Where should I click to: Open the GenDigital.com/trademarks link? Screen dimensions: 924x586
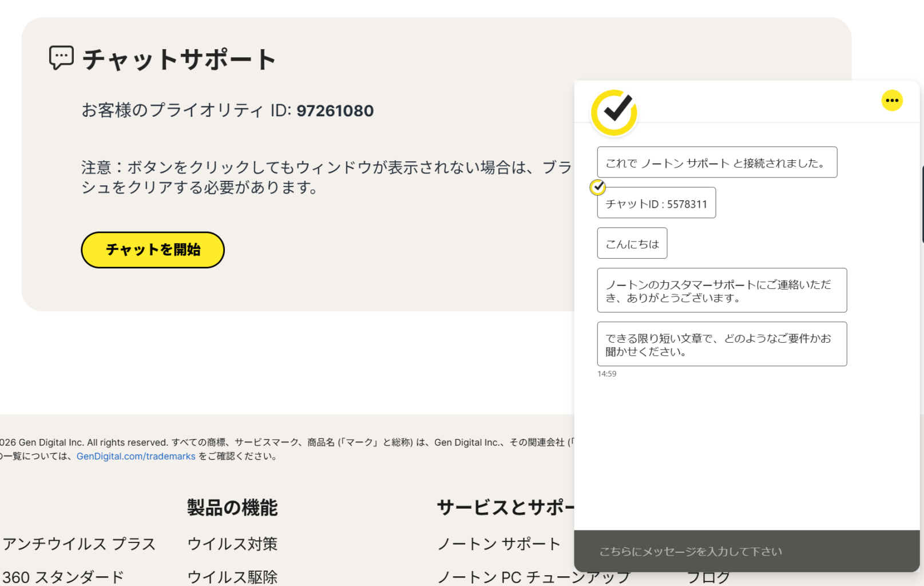click(136, 456)
